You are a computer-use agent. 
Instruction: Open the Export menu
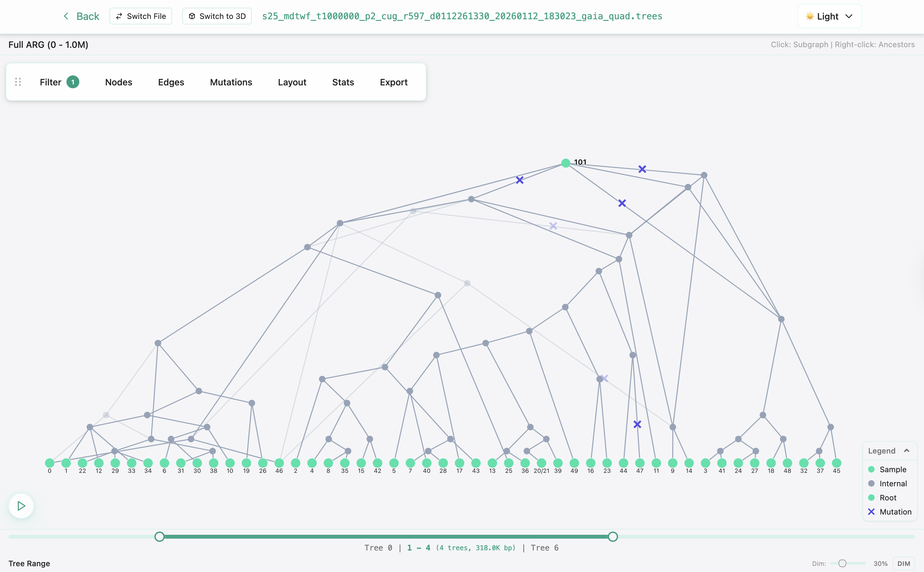pos(394,82)
